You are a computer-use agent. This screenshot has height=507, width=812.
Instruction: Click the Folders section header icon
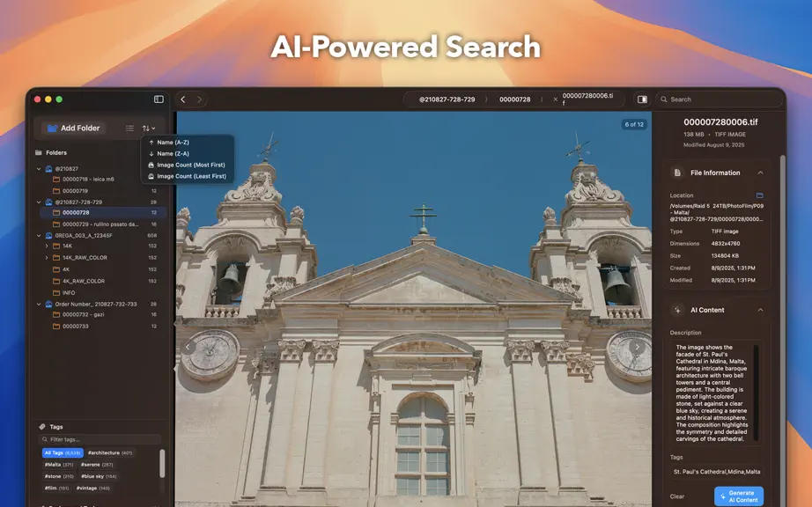pos(39,152)
